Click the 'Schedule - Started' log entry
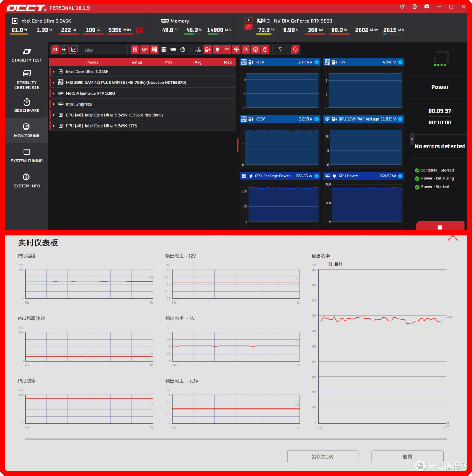Image resolution: width=472 pixels, height=476 pixels. pos(434,170)
